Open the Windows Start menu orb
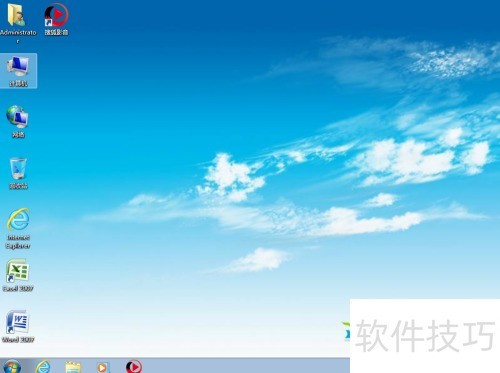Viewport: 500px width, 373px height. point(12,366)
